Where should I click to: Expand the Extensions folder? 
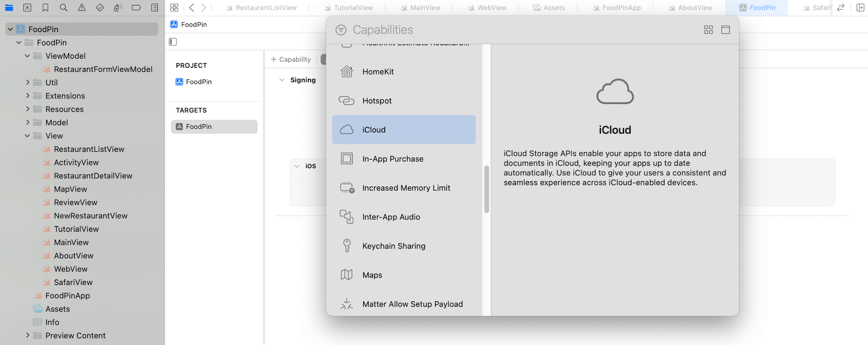pyautogui.click(x=28, y=96)
